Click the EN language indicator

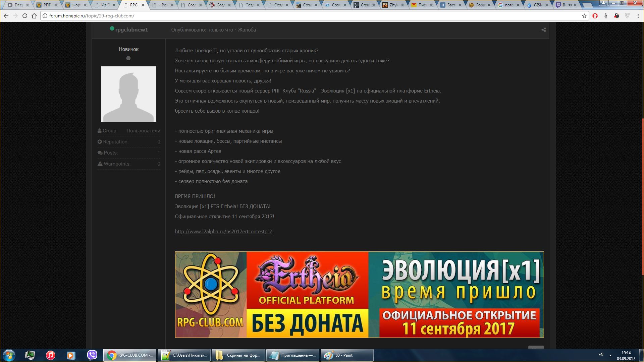pyautogui.click(x=601, y=355)
